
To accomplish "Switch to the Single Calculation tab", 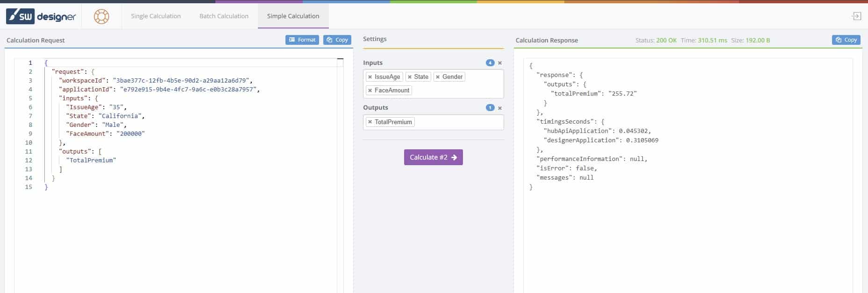I will coord(156,16).
